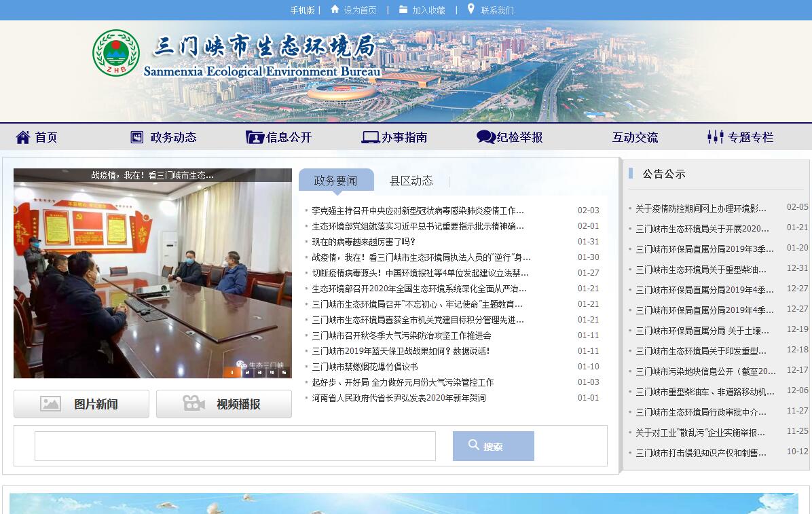
Task: Switch to the 县区动态 tab
Action: click(411, 181)
